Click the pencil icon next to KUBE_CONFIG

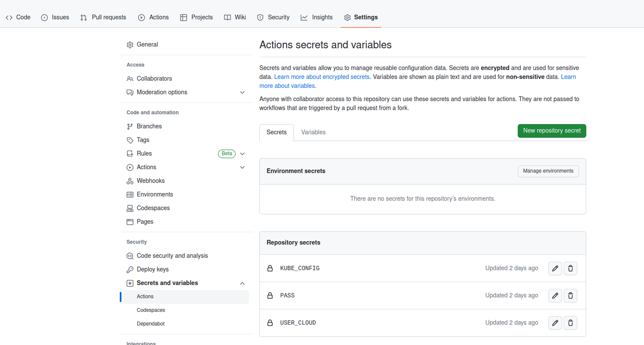tap(555, 268)
